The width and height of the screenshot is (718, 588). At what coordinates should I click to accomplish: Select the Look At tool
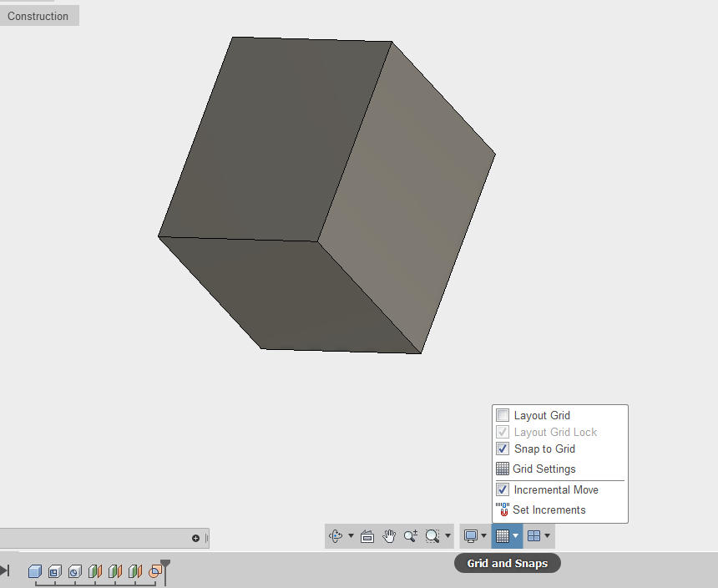coord(367,535)
